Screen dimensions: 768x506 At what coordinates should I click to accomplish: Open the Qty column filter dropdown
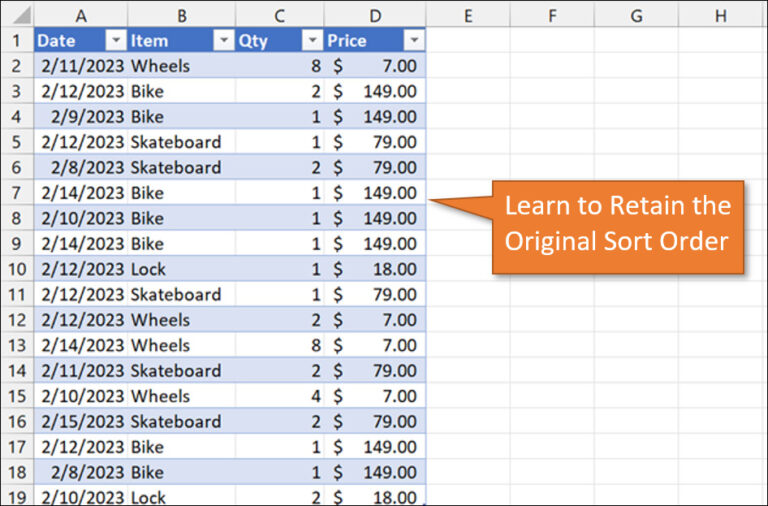point(312,40)
